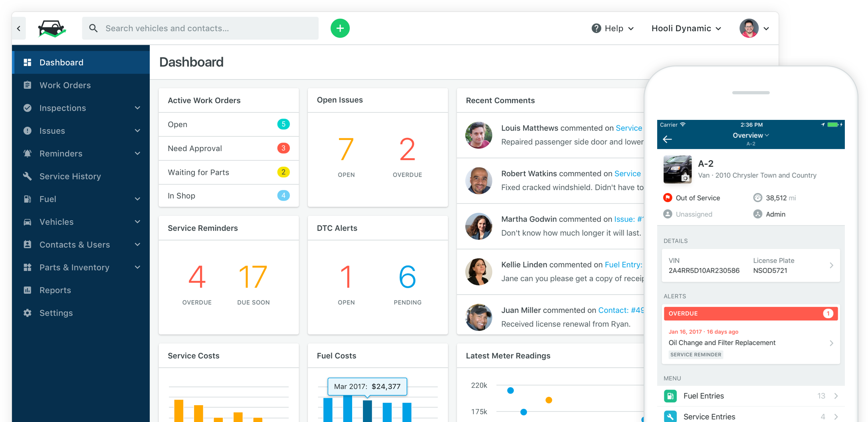868x422 pixels.
Task: Click the In Shop count badge
Action: 283,196
